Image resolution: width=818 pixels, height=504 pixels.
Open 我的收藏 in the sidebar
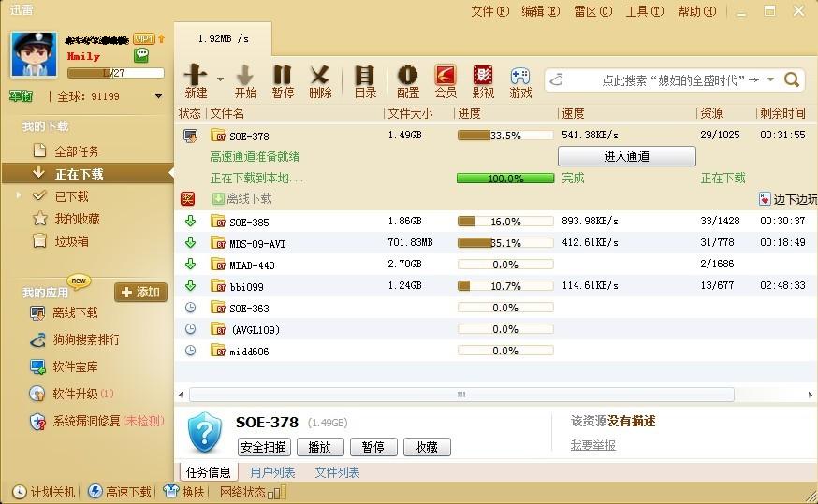click(x=77, y=219)
